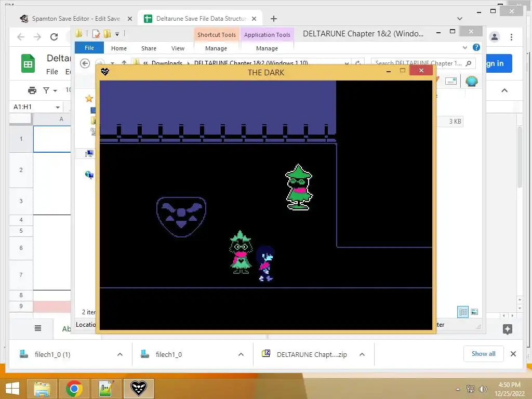
Task: Click the Delta Rune emblem on the floor
Action: (x=181, y=217)
